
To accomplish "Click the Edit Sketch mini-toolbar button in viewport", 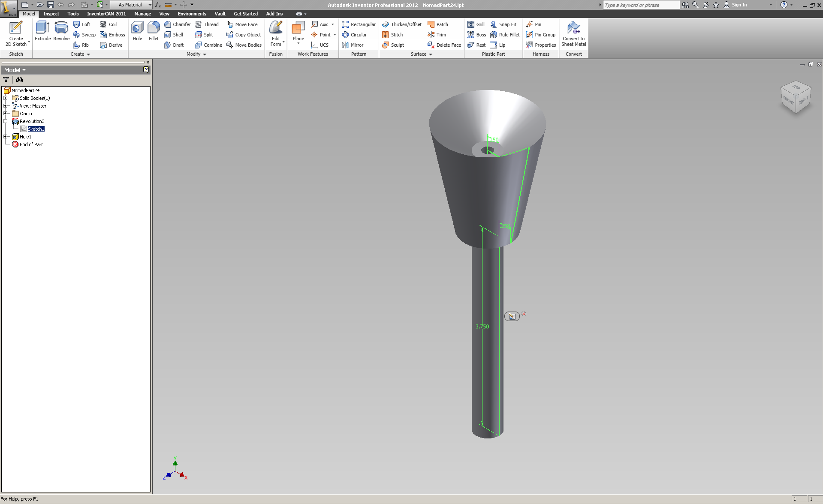I will [x=512, y=316].
